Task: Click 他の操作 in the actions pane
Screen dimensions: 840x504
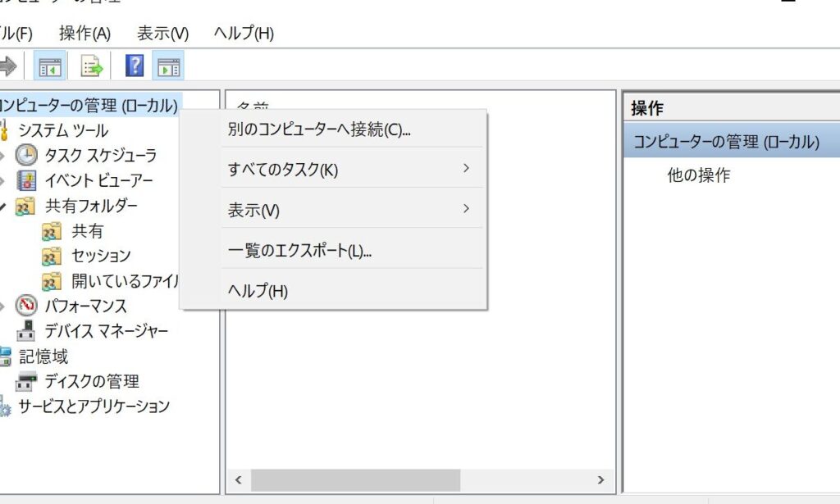Action: point(698,175)
